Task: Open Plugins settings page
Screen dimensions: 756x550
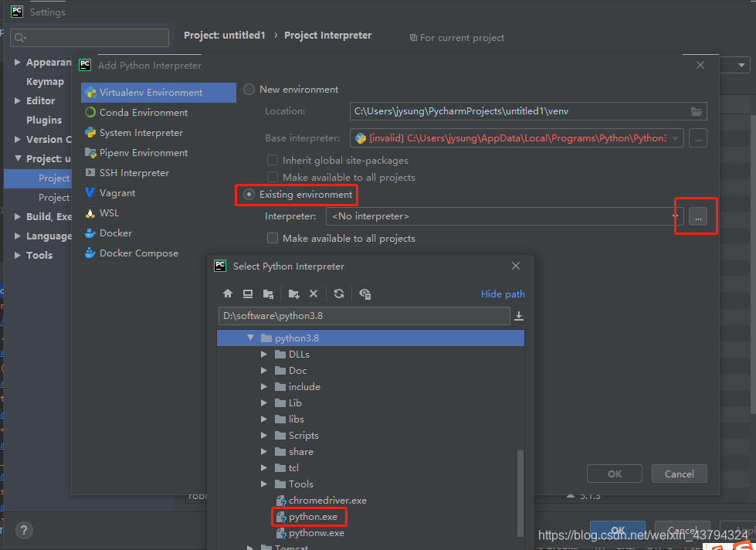Action: coord(44,121)
